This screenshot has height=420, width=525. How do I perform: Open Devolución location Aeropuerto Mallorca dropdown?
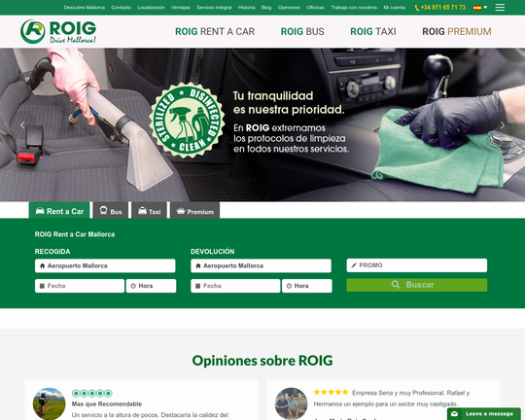(x=262, y=265)
